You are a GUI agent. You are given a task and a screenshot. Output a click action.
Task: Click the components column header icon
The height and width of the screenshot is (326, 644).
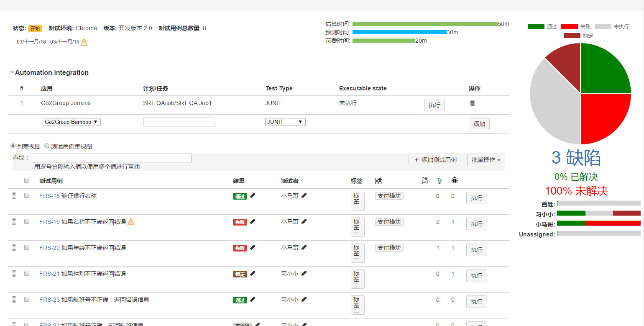[378, 181]
